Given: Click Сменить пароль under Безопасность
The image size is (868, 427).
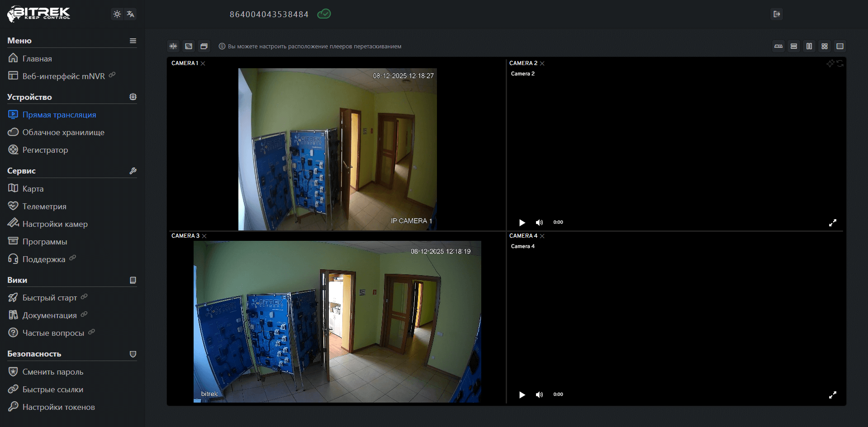Looking at the screenshot, I should pyautogui.click(x=53, y=372).
